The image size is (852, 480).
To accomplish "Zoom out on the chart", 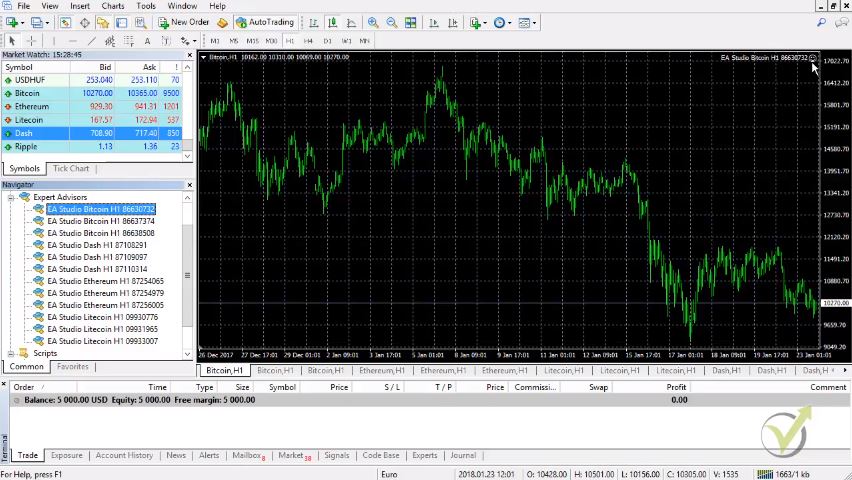I will (x=392, y=23).
